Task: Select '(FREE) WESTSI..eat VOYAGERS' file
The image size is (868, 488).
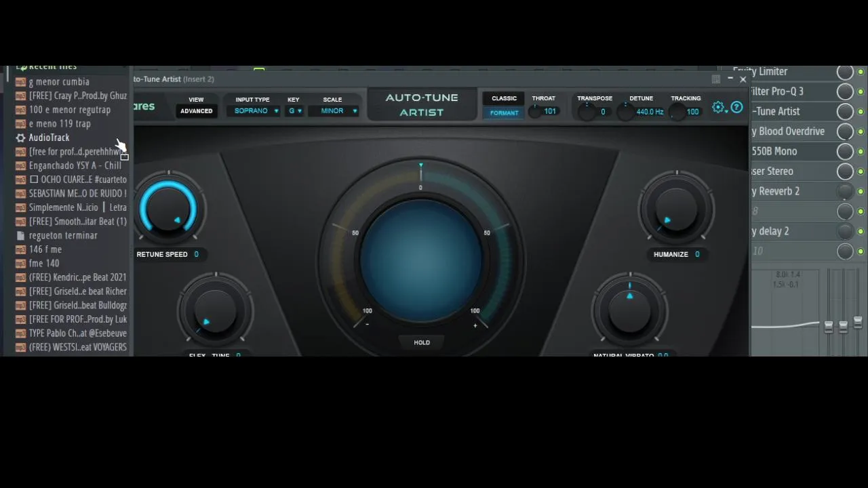Action: (x=78, y=347)
